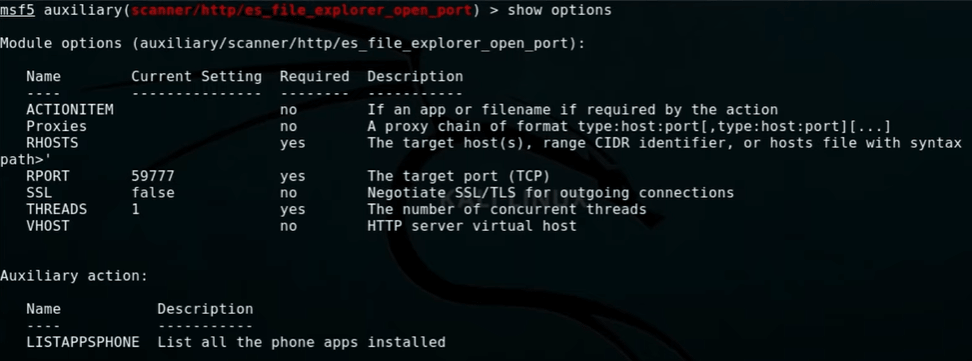
Task: Select the RHOSTS option name
Action: pos(52,143)
